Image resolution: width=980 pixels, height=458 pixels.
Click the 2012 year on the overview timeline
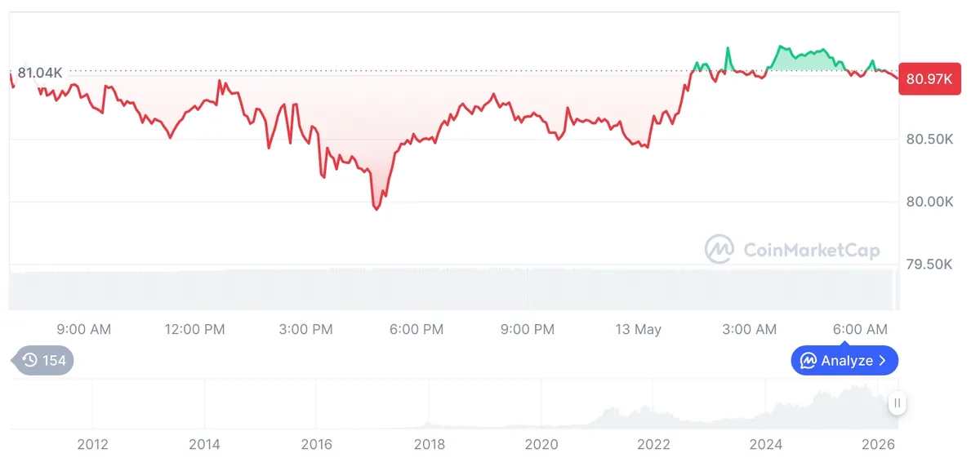click(x=92, y=444)
